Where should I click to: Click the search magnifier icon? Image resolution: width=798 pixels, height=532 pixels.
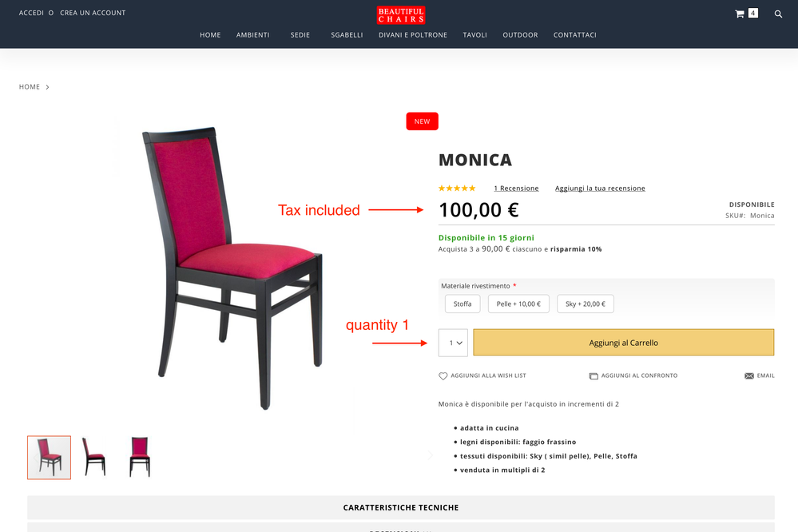point(778,14)
